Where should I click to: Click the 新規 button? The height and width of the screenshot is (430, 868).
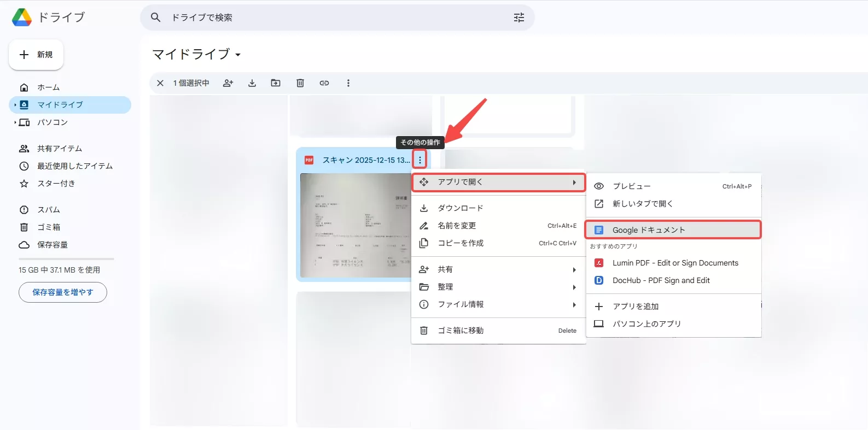click(x=36, y=55)
